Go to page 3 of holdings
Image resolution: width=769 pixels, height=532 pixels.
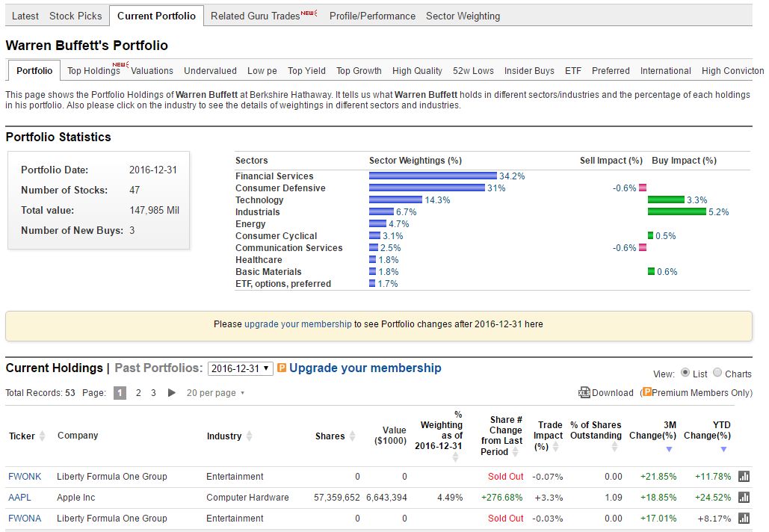click(x=153, y=393)
